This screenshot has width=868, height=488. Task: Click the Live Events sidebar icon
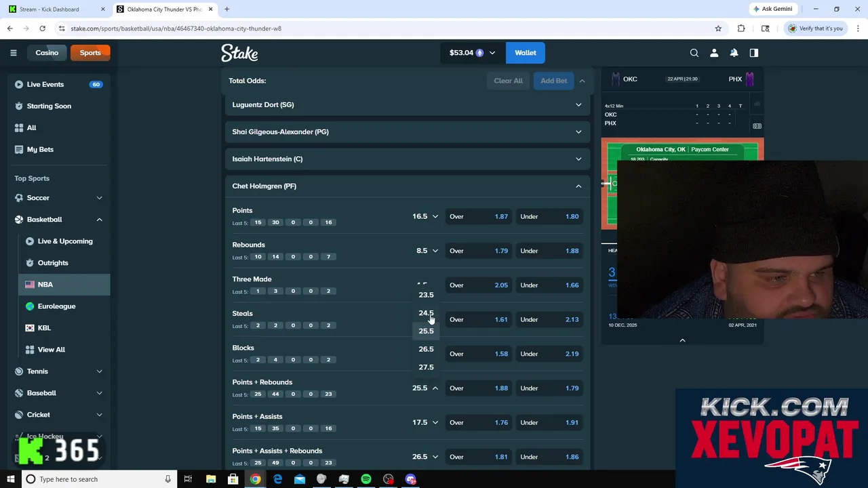tap(19, 84)
